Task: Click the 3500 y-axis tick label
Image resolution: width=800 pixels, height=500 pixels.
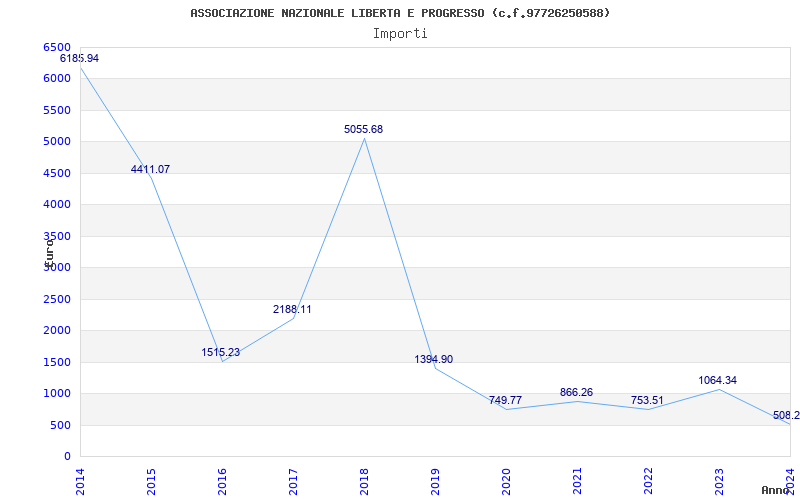Action: coord(57,236)
